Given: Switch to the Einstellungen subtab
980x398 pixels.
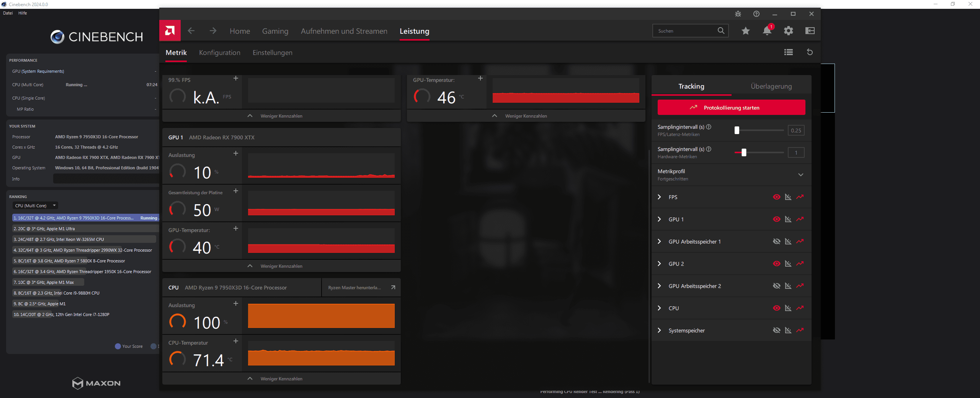Looking at the screenshot, I should [x=273, y=52].
